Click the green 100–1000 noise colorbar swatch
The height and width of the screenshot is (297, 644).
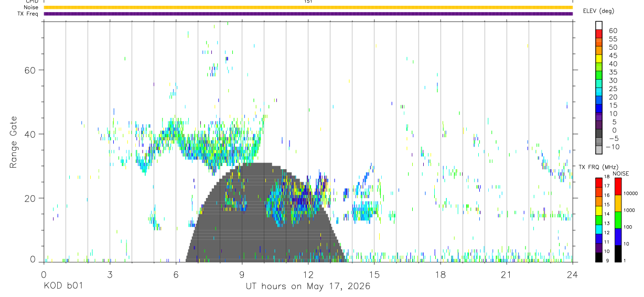617,219
